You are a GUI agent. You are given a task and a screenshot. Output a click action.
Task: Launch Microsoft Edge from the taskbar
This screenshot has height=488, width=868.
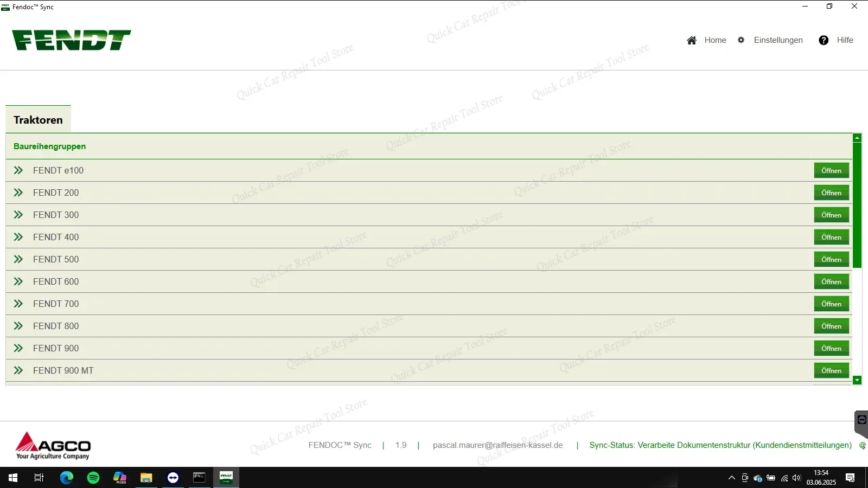coord(67,478)
